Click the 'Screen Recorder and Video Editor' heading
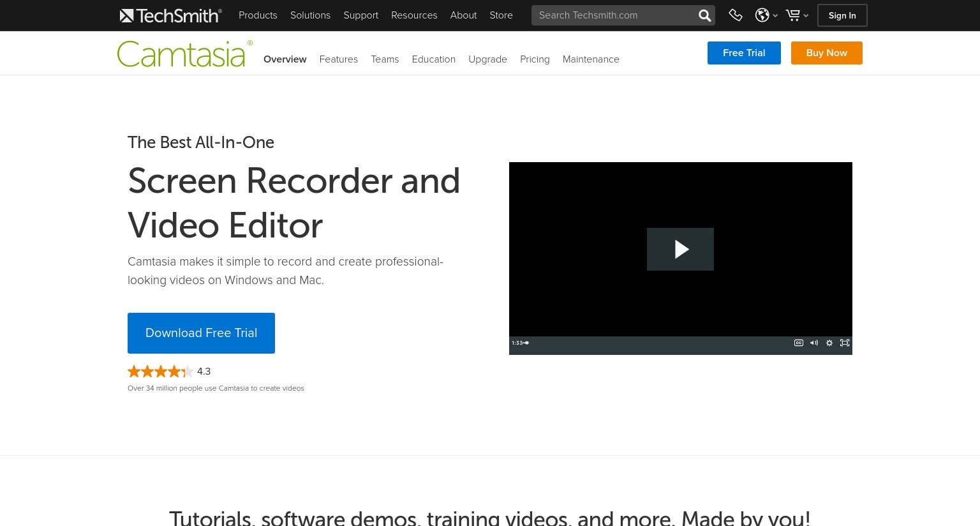 coord(293,203)
